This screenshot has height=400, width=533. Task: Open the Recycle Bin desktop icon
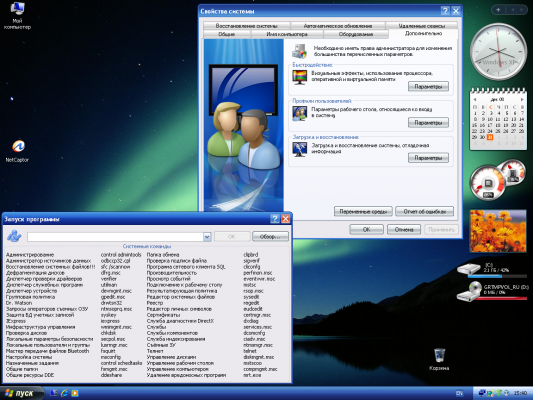pyautogui.click(x=439, y=359)
